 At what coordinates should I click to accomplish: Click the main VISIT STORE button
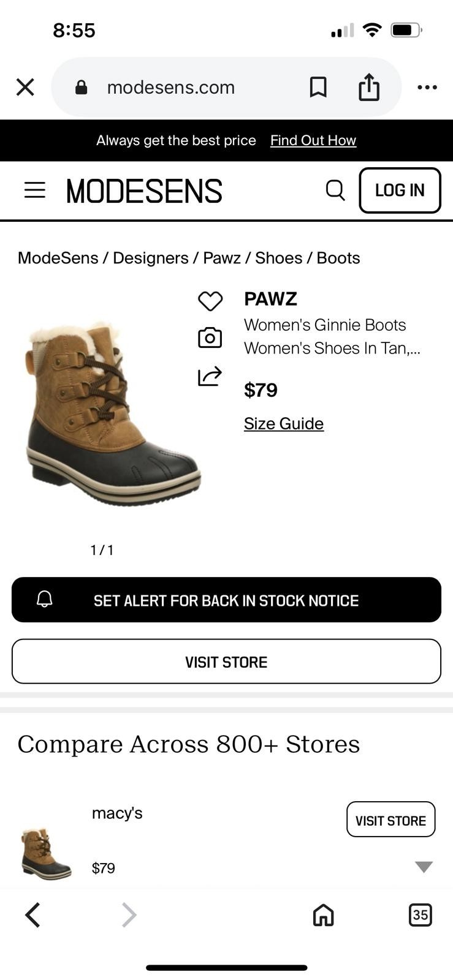[x=226, y=661]
